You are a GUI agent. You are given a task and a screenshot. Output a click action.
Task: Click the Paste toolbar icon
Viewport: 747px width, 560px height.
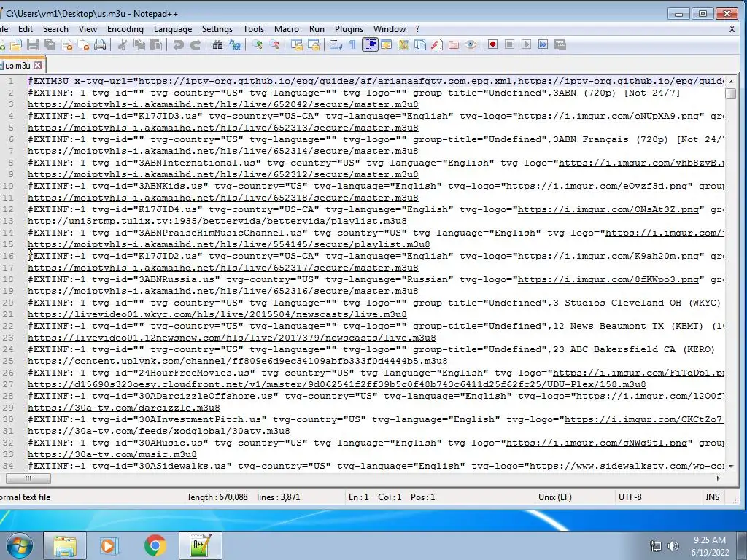point(156,44)
